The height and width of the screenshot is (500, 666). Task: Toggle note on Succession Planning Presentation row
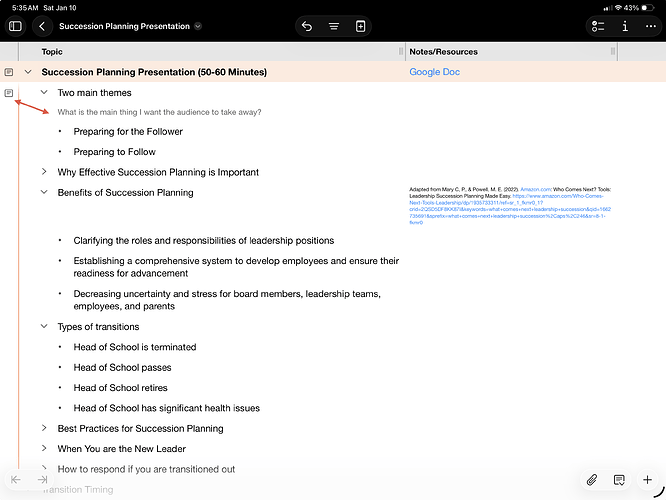point(9,72)
